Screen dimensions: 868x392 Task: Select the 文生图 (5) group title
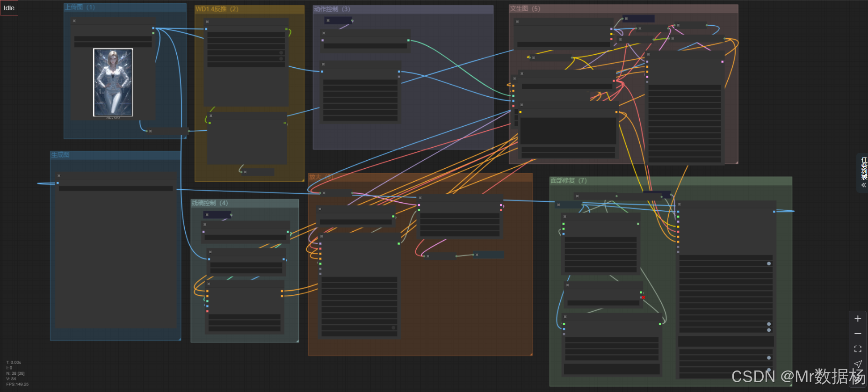(525, 8)
